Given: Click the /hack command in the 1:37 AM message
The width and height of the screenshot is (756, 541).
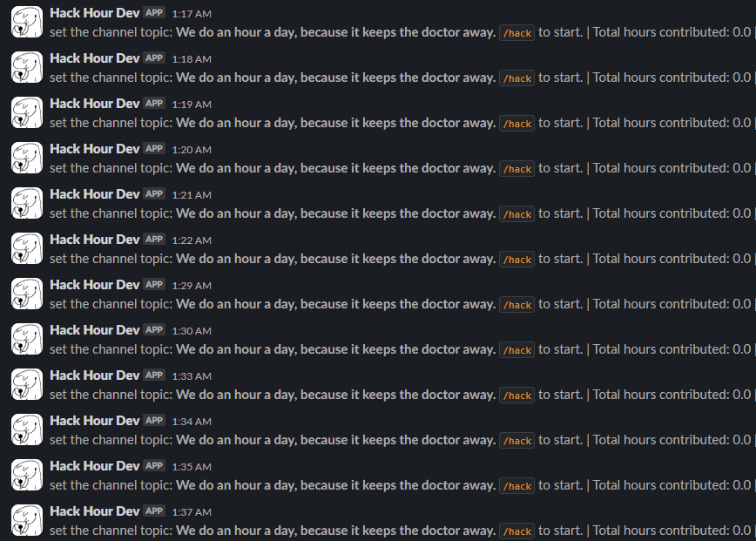Looking at the screenshot, I should (x=516, y=531).
